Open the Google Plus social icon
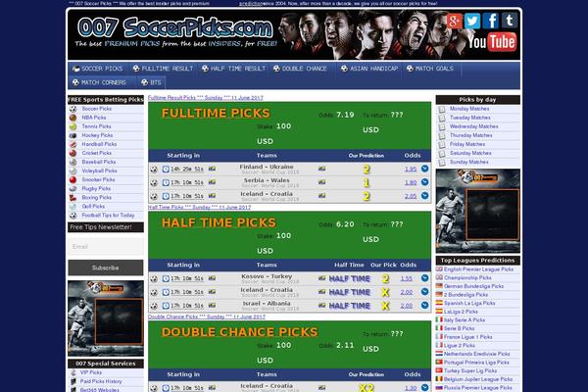This screenshot has height=392, width=588. tap(454, 21)
